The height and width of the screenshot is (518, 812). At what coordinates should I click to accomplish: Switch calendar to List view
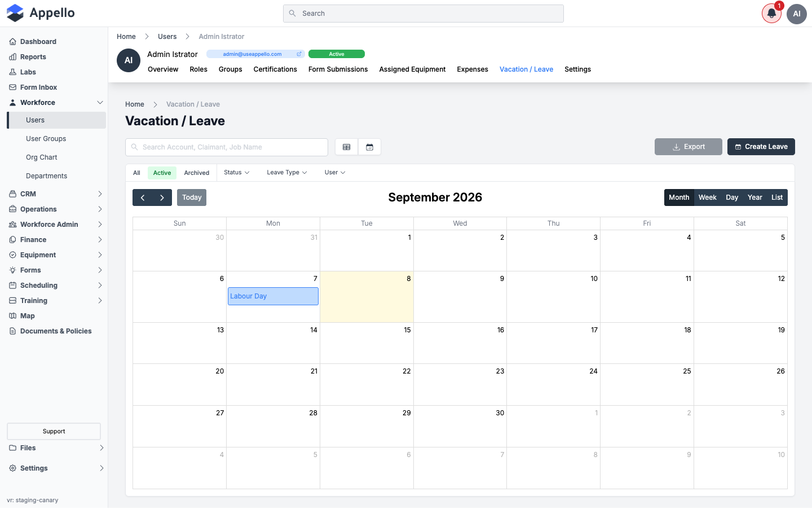point(777,197)
